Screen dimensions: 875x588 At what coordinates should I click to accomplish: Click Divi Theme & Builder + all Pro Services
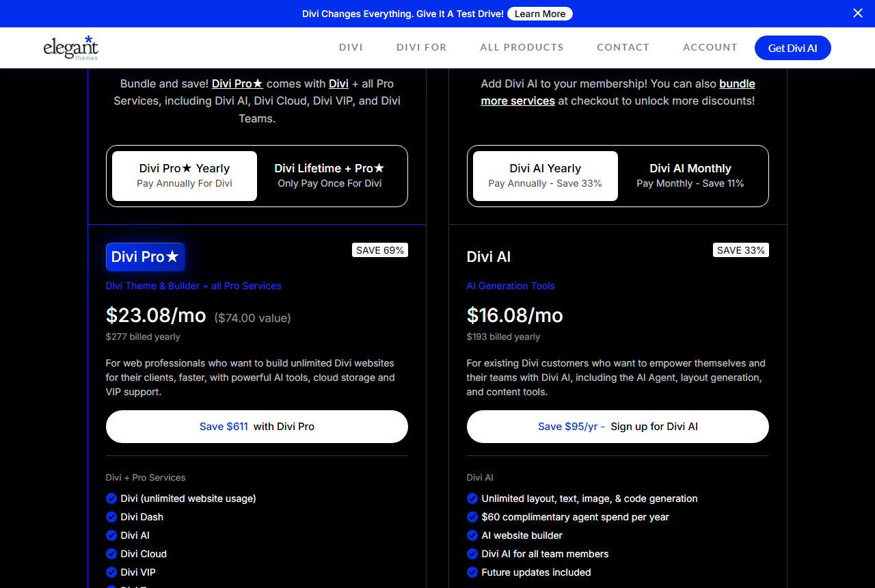click(x=193, y=286)
